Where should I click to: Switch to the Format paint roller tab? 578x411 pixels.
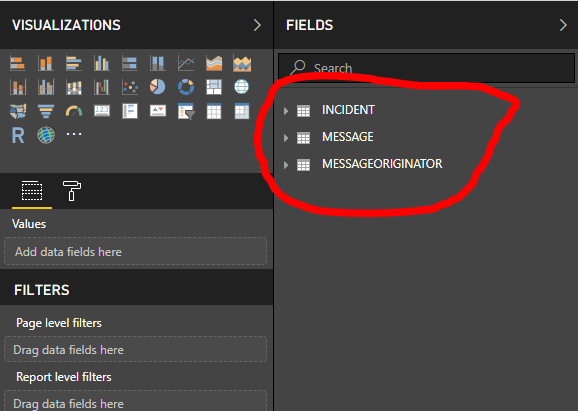point(72,191)
